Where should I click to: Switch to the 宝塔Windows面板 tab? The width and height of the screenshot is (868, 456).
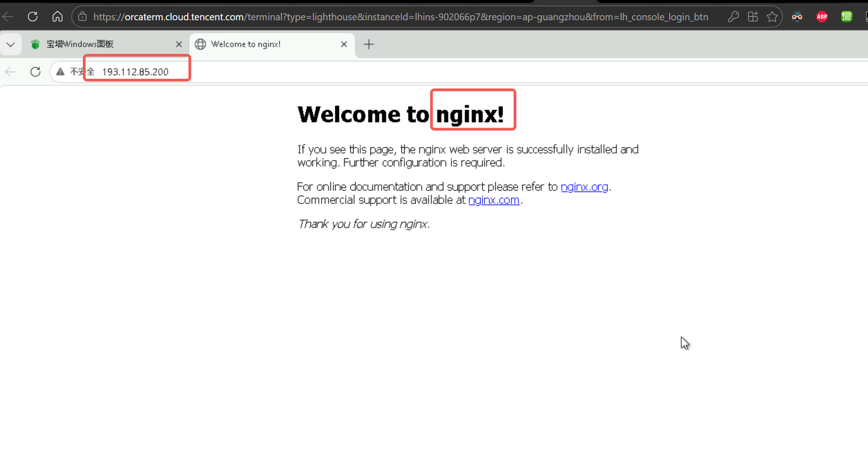(106, 44)
